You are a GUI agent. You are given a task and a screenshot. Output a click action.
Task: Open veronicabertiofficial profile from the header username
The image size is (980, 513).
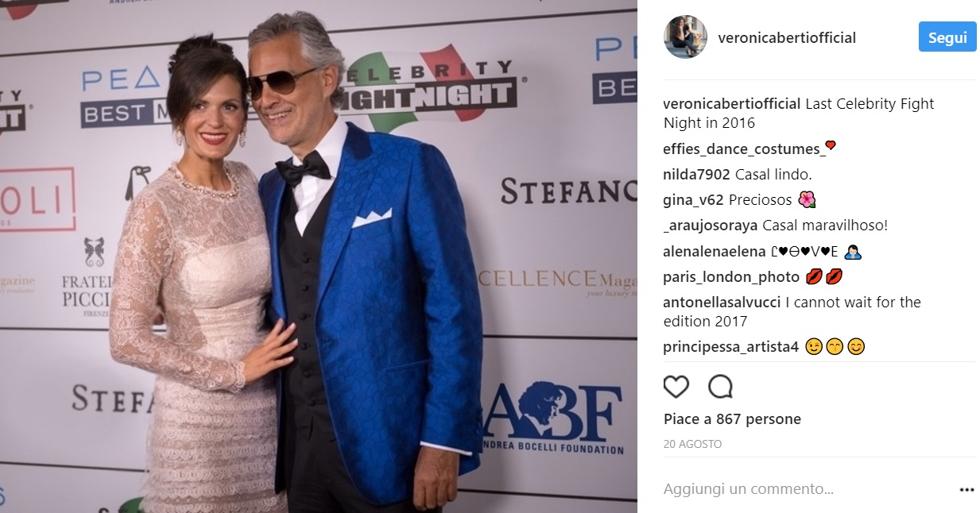click(786, 38)
